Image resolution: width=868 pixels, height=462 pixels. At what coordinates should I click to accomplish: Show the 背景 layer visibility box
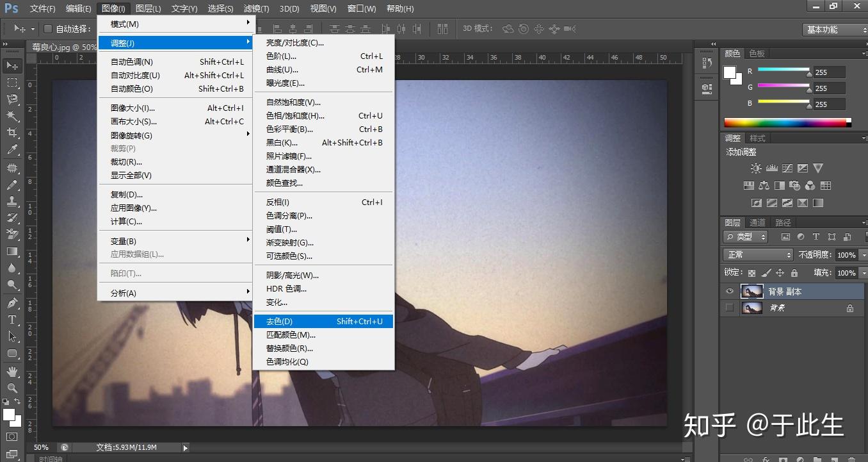pyautogui.click(x=729, y=308)
